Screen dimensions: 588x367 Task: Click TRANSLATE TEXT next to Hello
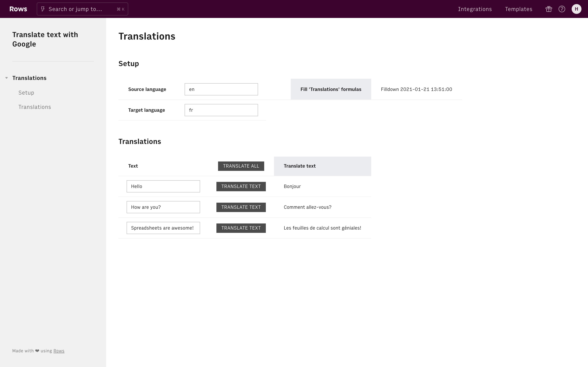click(x=241, y=186)
